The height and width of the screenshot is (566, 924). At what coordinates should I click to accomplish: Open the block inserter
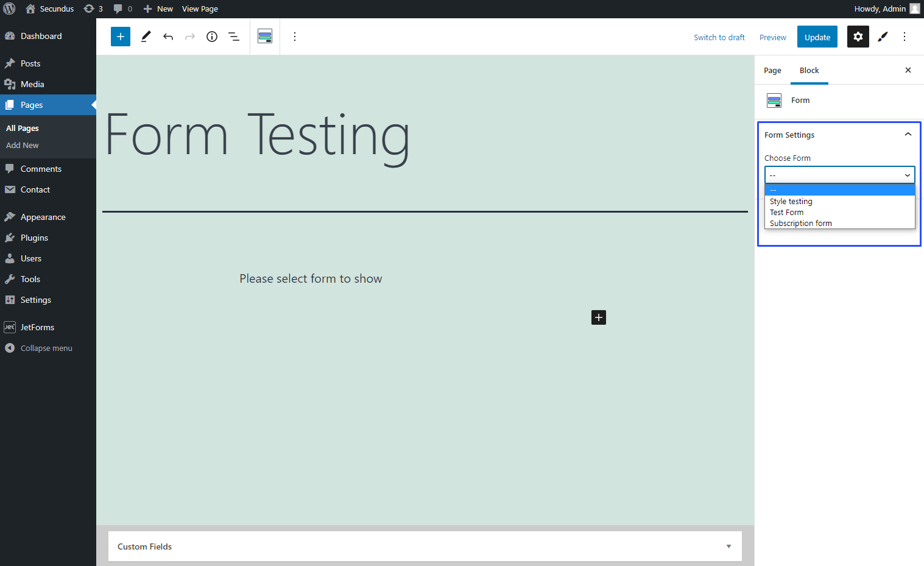(x=120, y=37)
